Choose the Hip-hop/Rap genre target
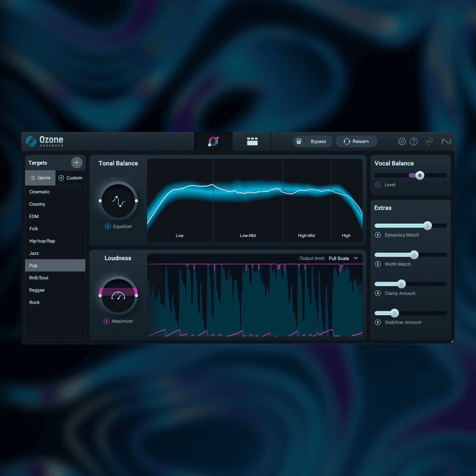The image size is (476, 476). [x=55, y=241]
